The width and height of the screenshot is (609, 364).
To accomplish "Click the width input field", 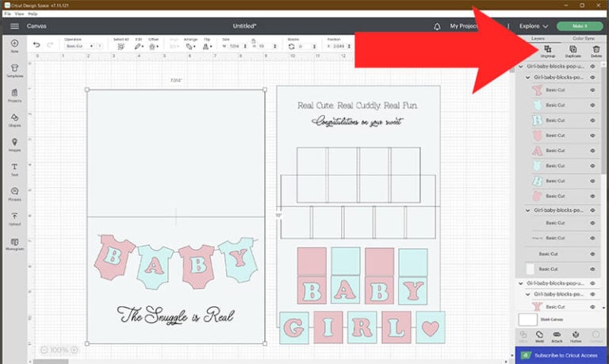I will pyautogui.click(x=235, y=46).
